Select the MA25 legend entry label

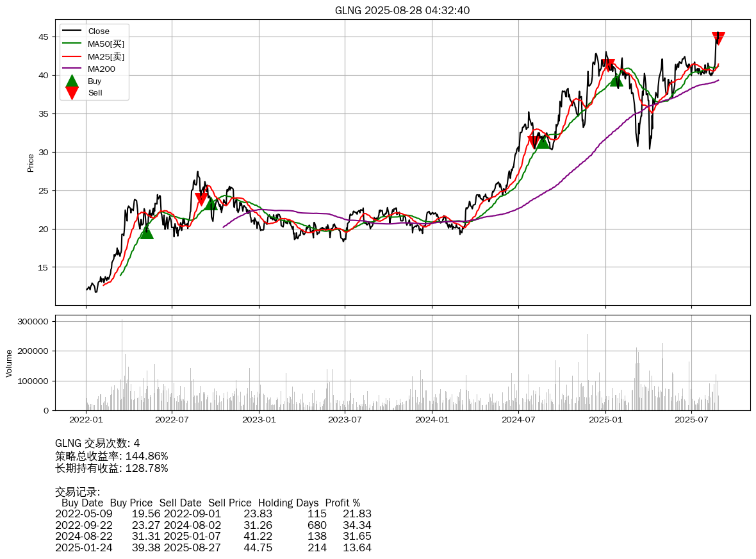click(x=106, y=56)
